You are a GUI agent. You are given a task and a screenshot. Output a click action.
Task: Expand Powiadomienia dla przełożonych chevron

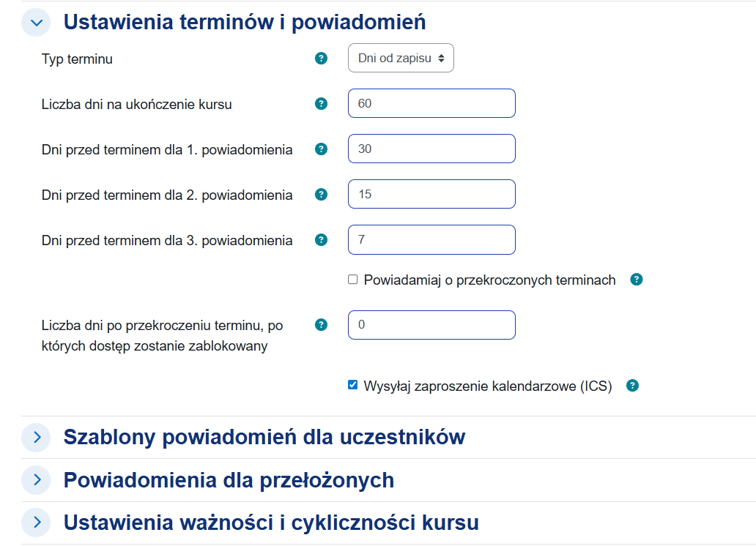36,480
